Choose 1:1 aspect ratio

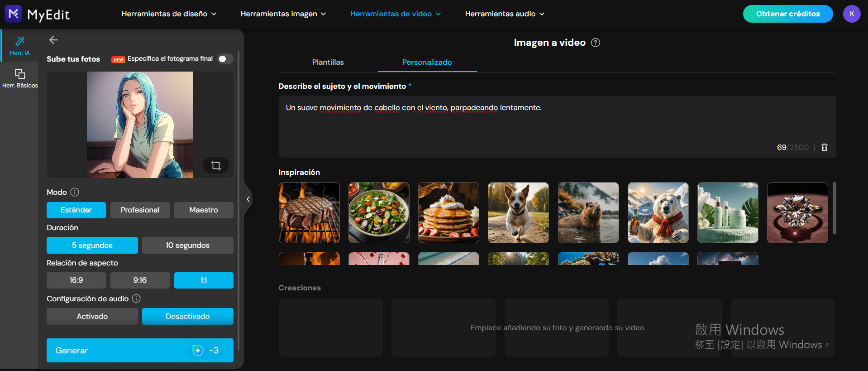point(204,280)
